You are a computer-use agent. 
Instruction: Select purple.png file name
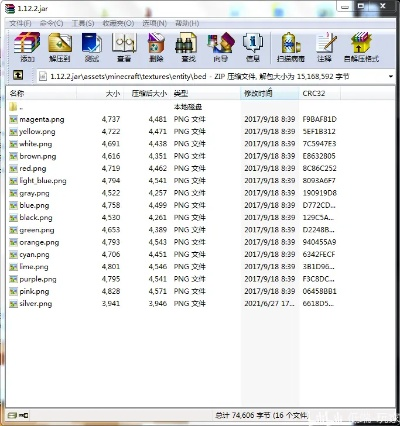coord(38,279)
